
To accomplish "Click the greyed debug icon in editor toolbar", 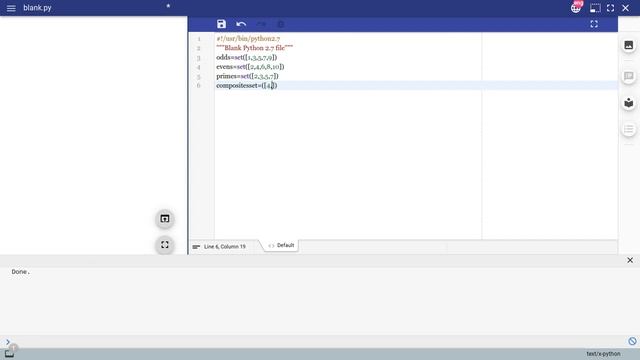I will (281, 24).
